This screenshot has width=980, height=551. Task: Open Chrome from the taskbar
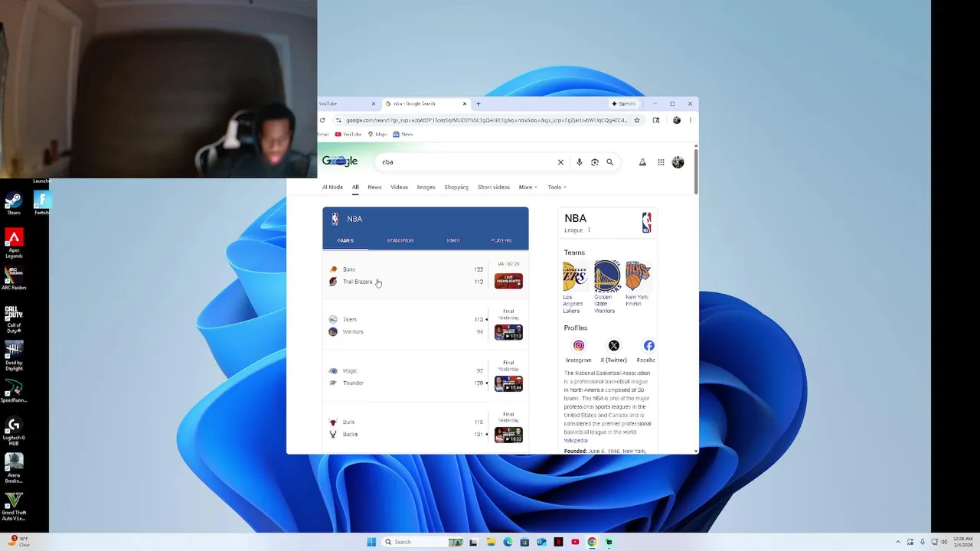click(x=592, y=542)
